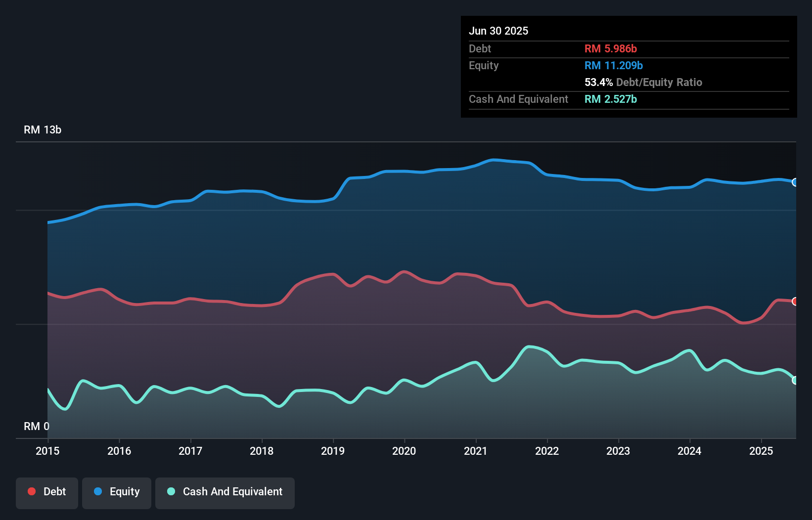Screen dimensions: 812x520
Task: Click the Cash endpoint marker on the chart
Action: [796, 381]
